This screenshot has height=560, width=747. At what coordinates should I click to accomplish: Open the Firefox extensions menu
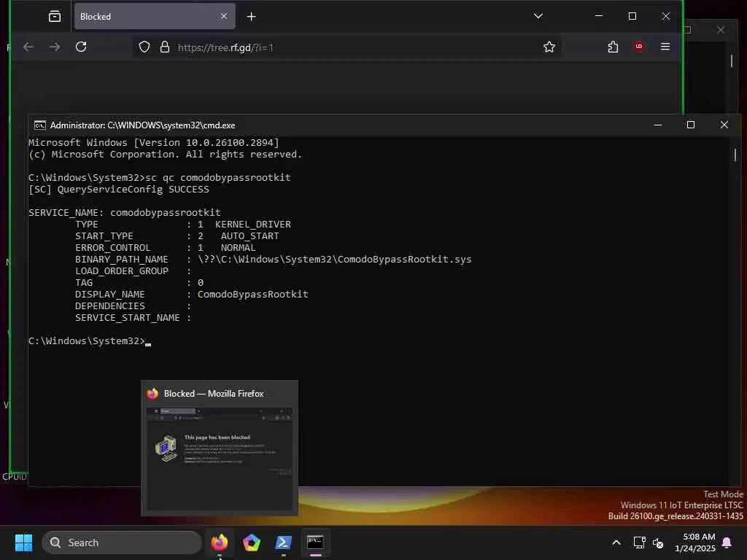(613, 47)
